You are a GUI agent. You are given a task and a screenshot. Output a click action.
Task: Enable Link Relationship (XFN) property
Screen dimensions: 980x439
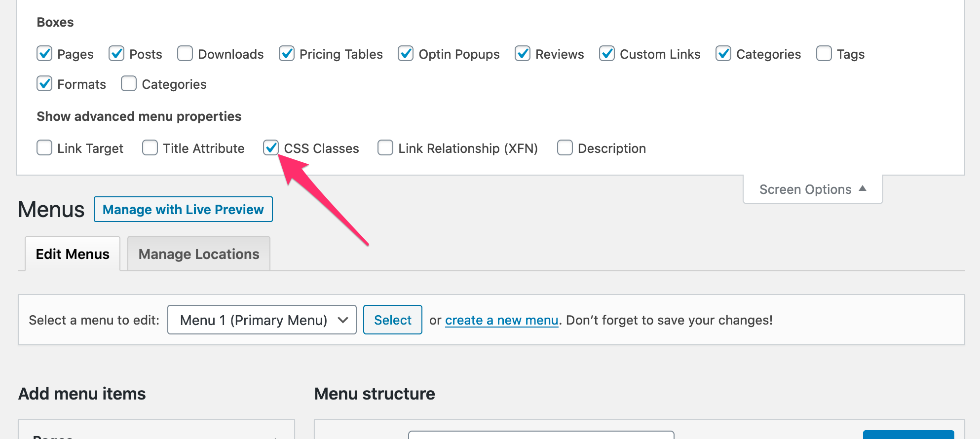coord(385,147)
